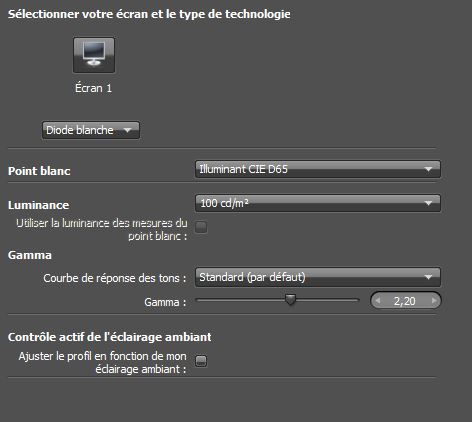Click the arrow on the Diode blanche button
The width and height of the screenshot is (472, 422).
(x=127, y=130)
